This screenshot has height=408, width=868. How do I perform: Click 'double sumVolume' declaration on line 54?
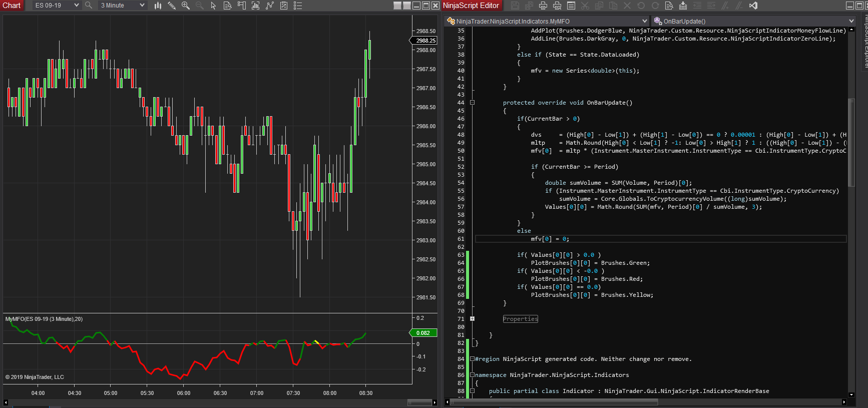[575, 183]
